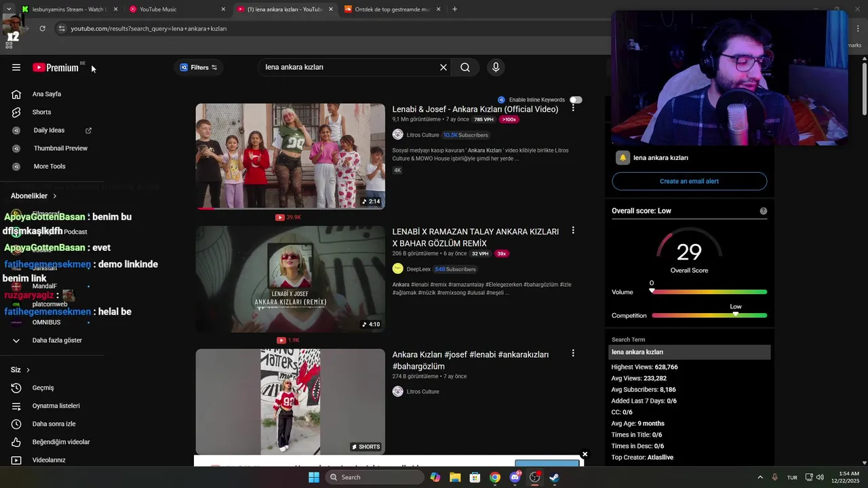Open Ankara Kızları #josef shorts title
The image size is (868, 488).
click(471, 360)
